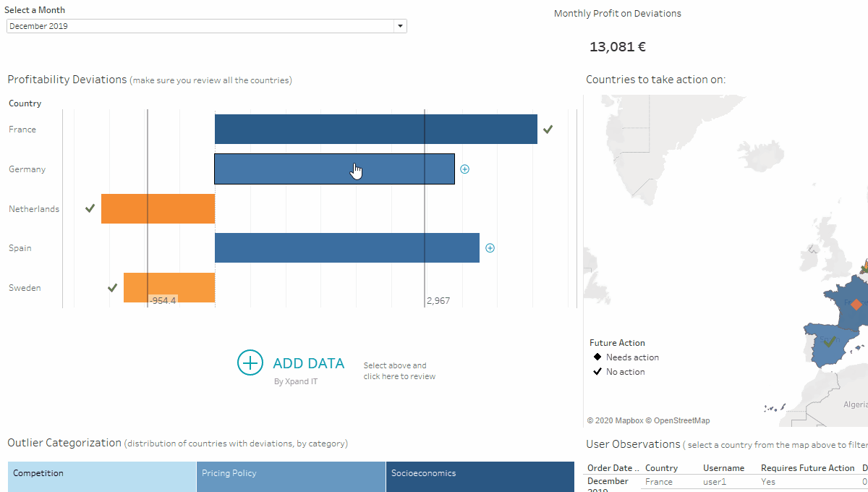Click the circled plus in ADD DATA

[250, 362]
